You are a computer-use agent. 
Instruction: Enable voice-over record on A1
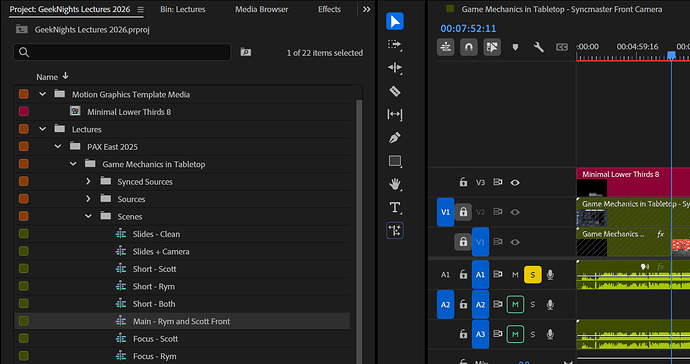[550, 275]
